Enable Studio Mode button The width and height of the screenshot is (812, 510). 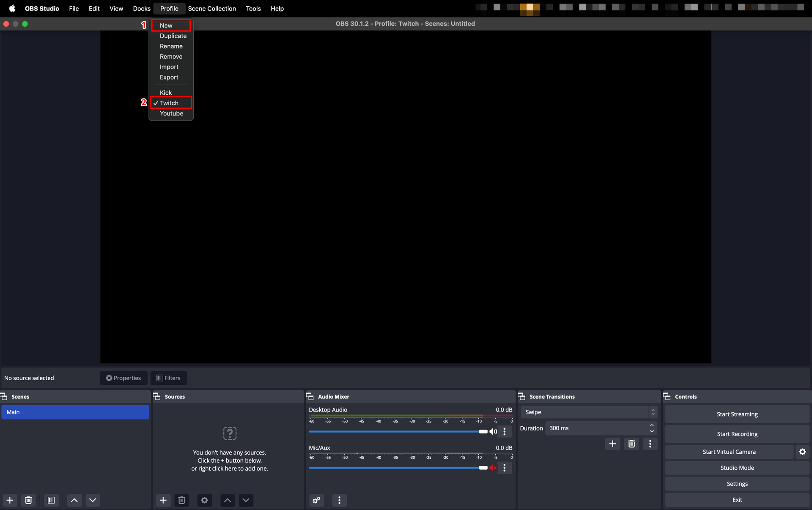737,468
